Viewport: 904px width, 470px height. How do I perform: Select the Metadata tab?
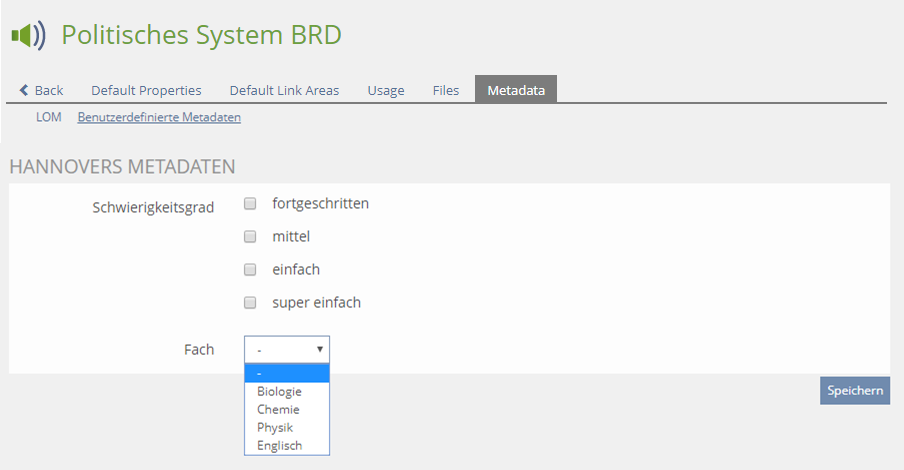pos(516,90)
